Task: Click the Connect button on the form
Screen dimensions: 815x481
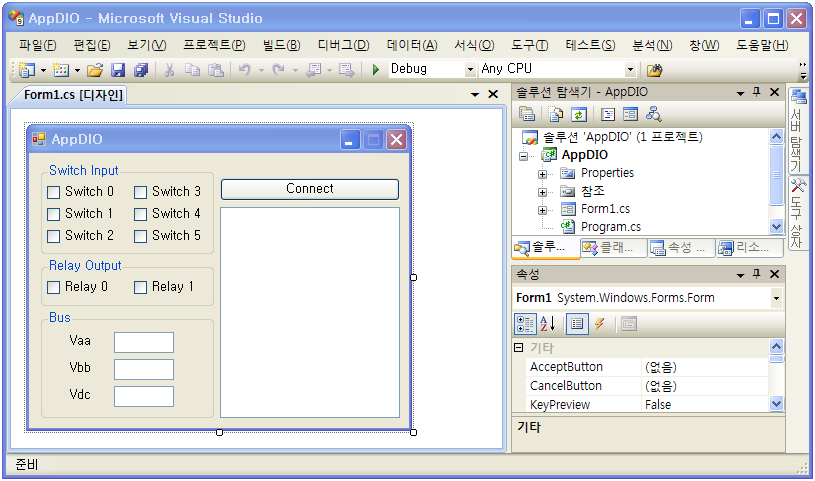Action: 310,189
